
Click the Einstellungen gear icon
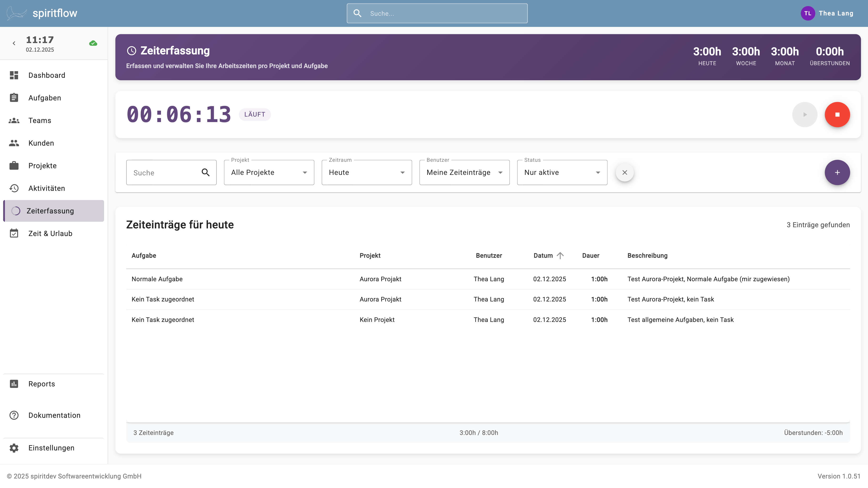(x=14, y=448)
